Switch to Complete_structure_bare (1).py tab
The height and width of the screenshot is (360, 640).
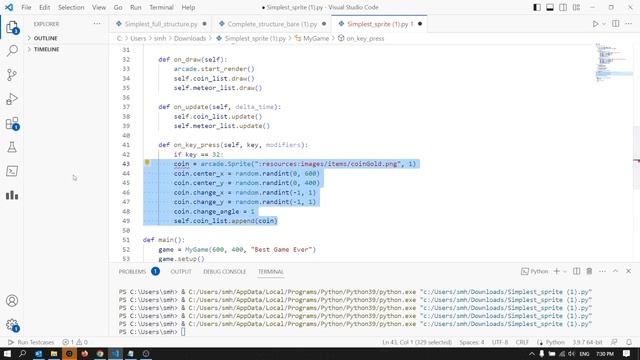272,24
